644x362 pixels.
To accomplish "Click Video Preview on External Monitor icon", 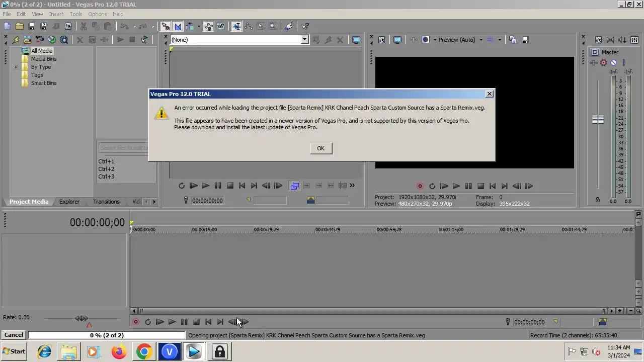I will point(397,40).
